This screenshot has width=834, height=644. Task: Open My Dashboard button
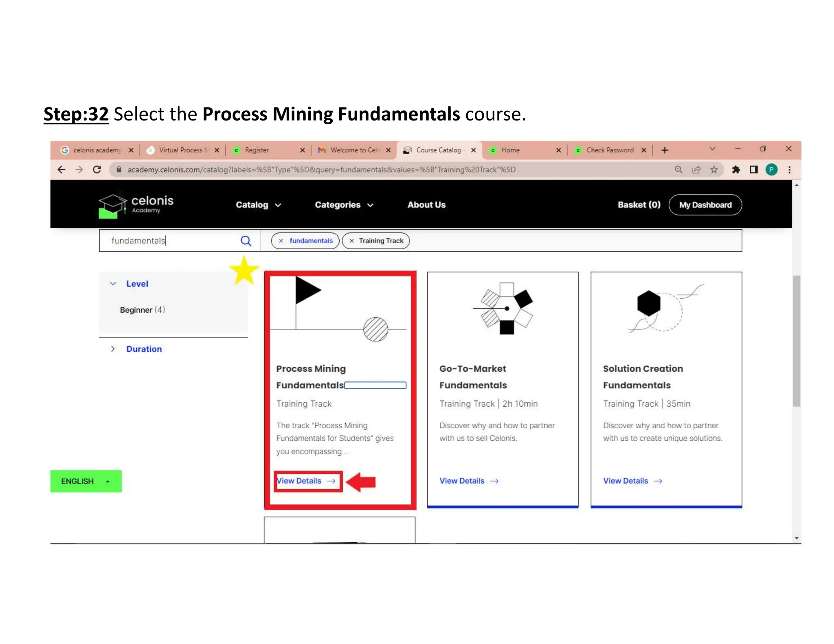pos(705,205)
